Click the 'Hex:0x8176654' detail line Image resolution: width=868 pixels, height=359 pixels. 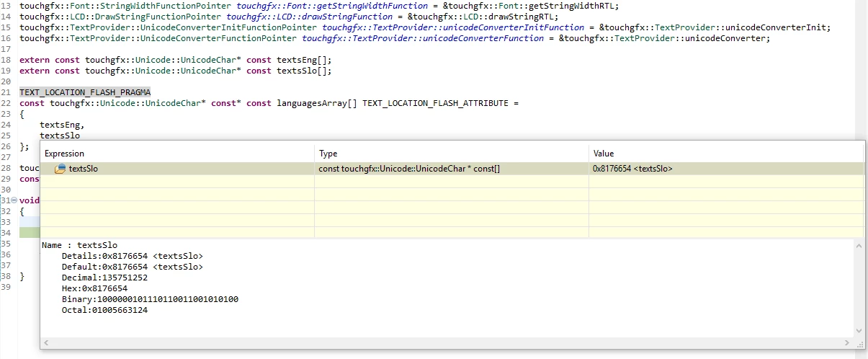[x=94, y=288]
